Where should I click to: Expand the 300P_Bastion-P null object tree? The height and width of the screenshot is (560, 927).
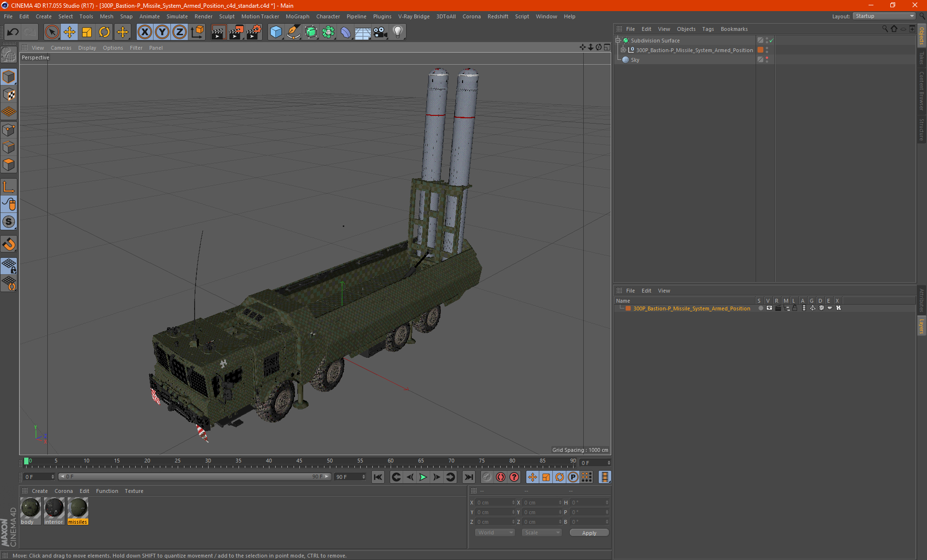coord(623,50)
